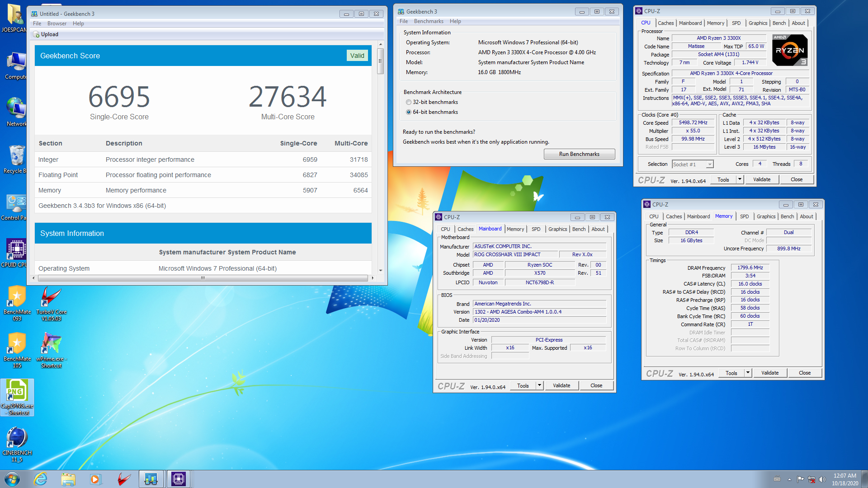Open Tools dropdown arrow in top CPU-Z

pyautogui.click(x=740, y=179)
